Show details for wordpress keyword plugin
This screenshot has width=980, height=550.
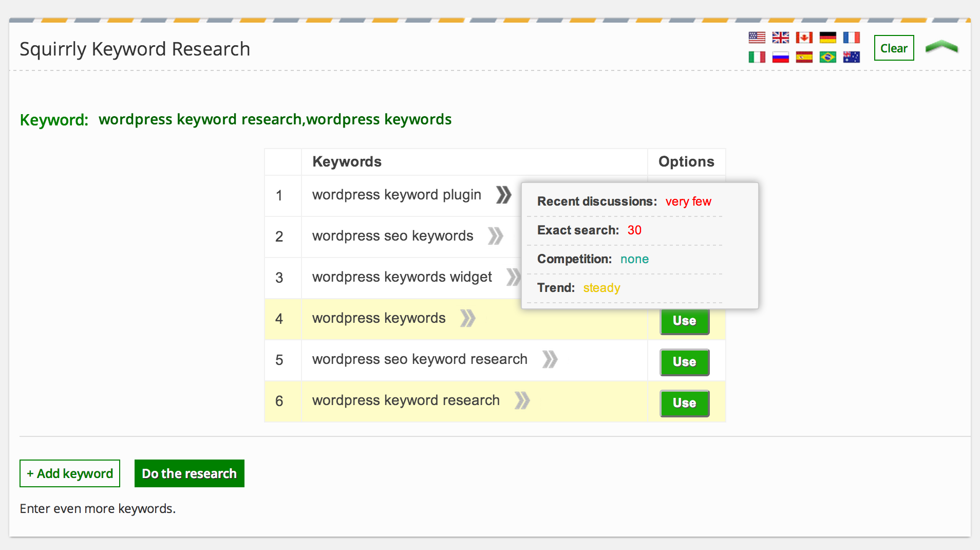click(503, 195)
